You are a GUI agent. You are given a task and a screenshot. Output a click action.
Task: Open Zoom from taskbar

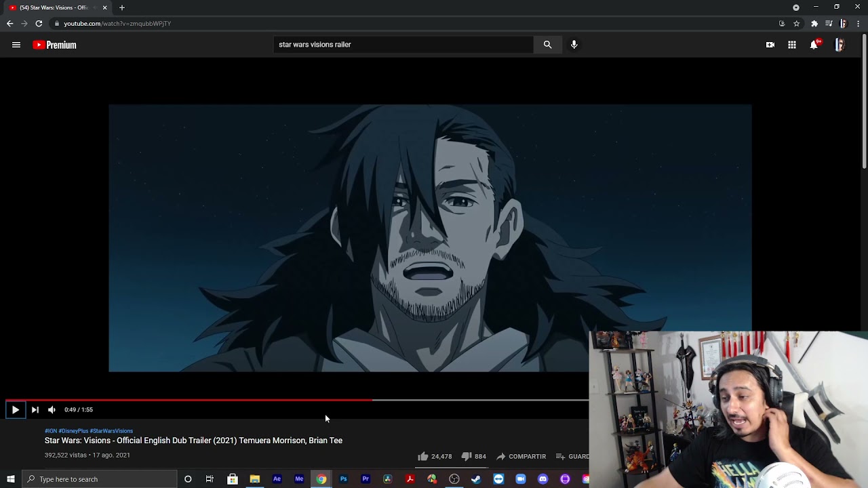[521, 479]
